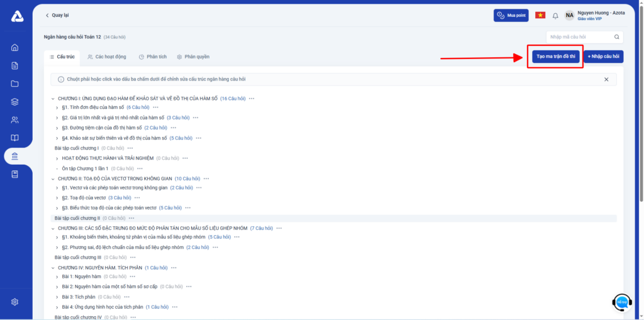Click the Azota logo icon
Screen dimensions: 644x320
pyautogui.click(x=17, y=16)
